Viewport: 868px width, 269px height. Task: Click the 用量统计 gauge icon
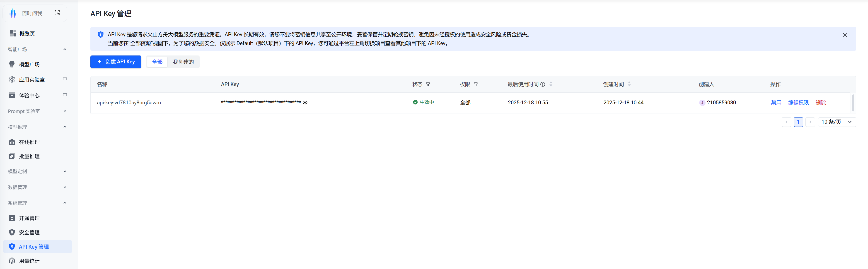(x=12, y=261)
